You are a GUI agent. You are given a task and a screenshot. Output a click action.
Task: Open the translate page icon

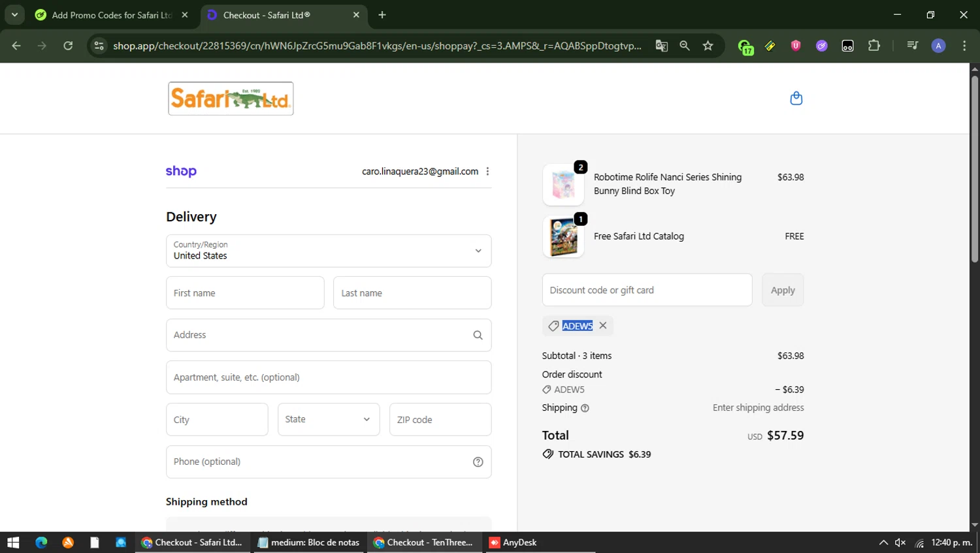coord(661,46)
